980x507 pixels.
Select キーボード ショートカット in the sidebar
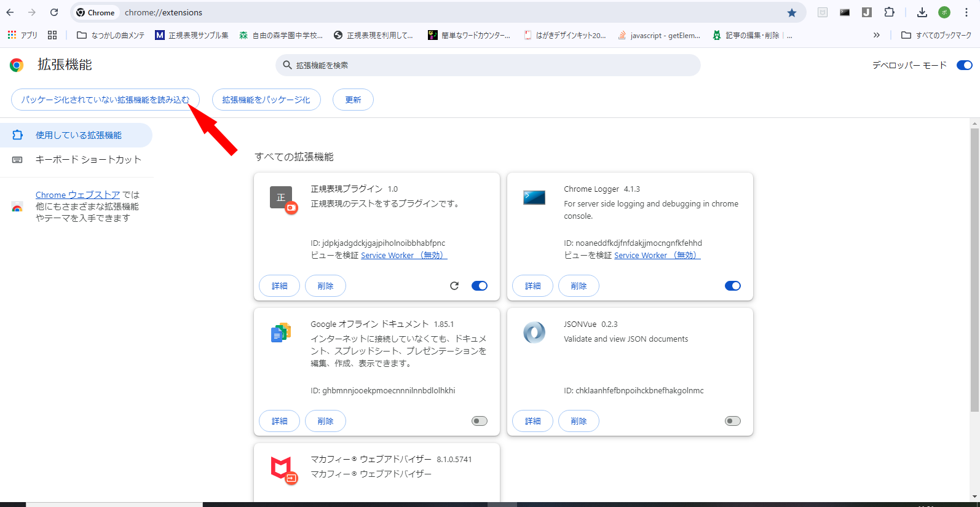(x=76, y=160)
